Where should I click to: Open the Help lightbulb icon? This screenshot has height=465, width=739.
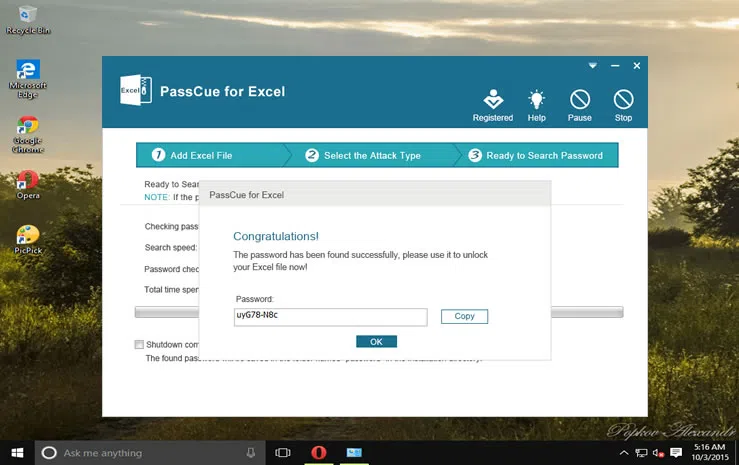[536, 106]
